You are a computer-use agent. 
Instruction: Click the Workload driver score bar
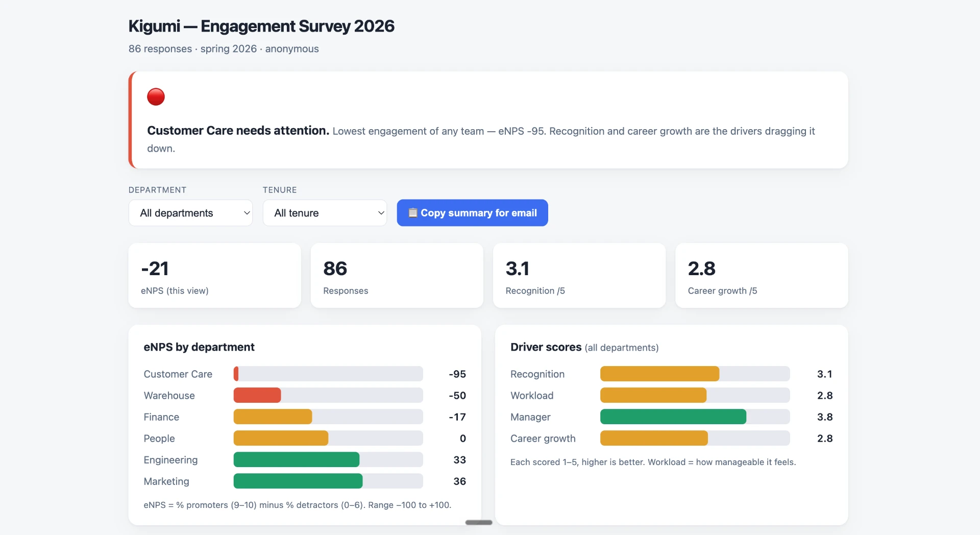click(695, 395)
